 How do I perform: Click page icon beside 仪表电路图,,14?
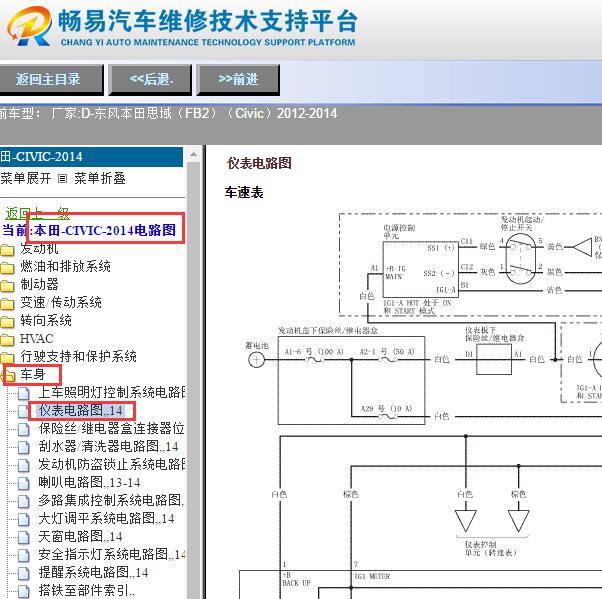[24, 411]
